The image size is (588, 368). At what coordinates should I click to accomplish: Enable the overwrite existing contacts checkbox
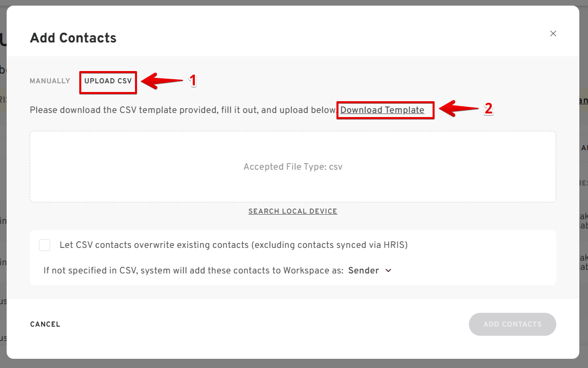point(44,245)
